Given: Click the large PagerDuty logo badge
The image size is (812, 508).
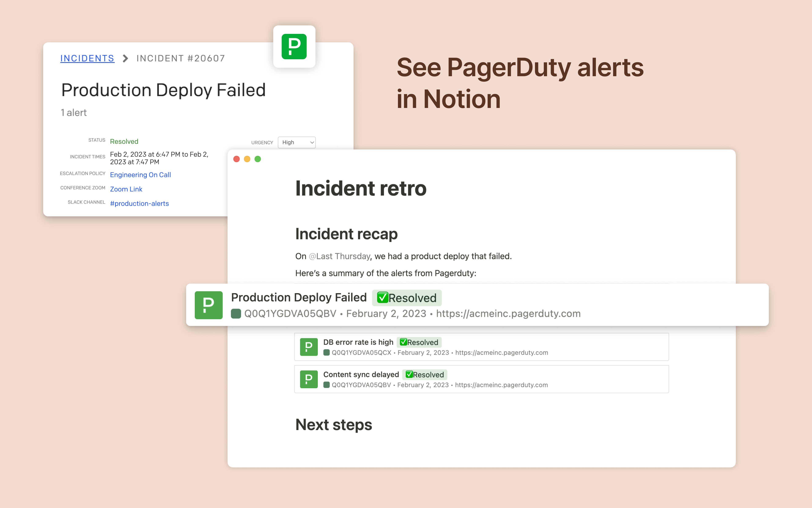Looking at the screenshot, I should click(294, 46).
